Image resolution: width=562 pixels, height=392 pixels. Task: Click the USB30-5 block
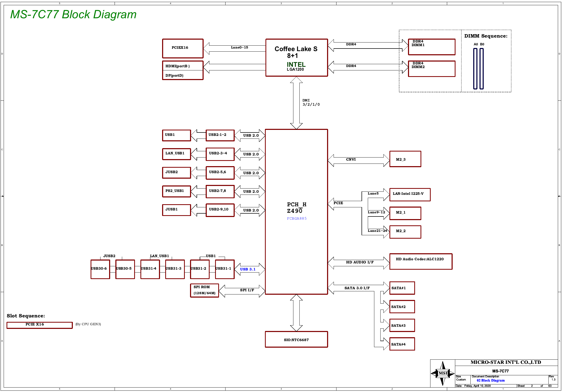[125, 269]
